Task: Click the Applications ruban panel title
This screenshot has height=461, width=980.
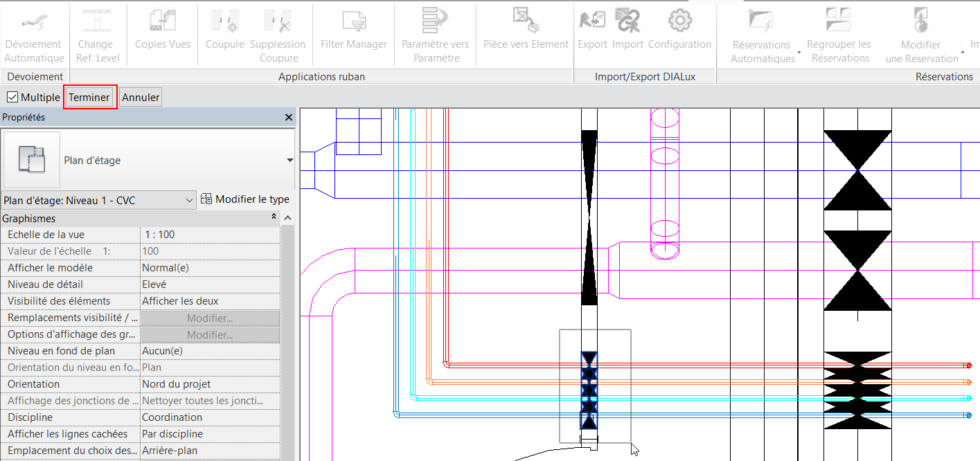Action: (321, 77)
